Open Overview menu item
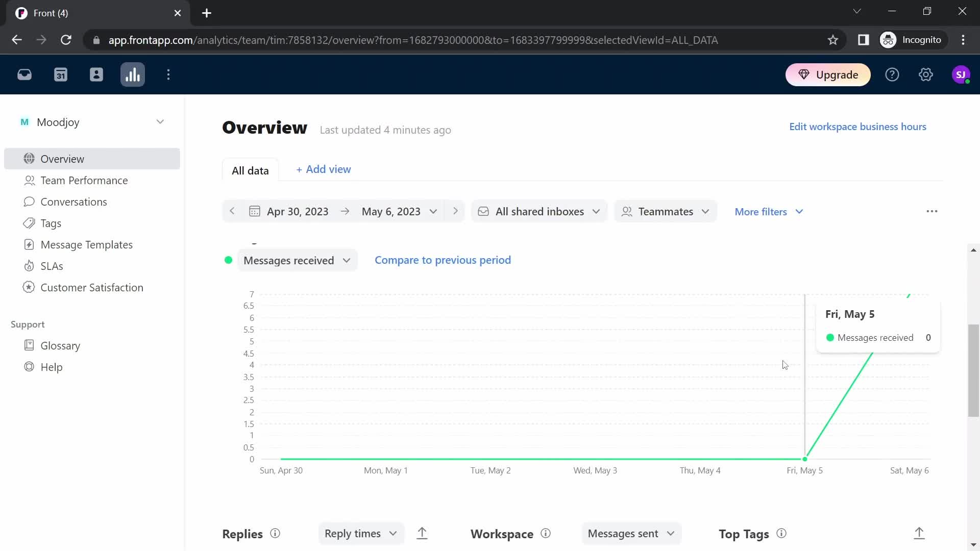The width and height of the screenshot is (980, 551). pos(63,158)
